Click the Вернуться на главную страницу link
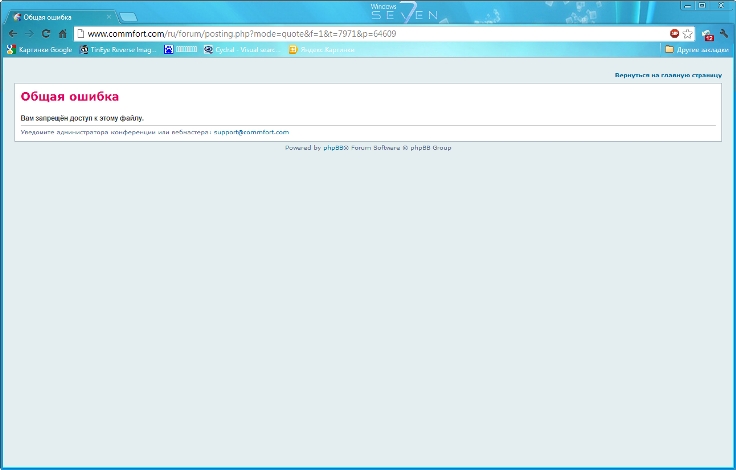This screenshot has width=736, height=470. (668, 75)
